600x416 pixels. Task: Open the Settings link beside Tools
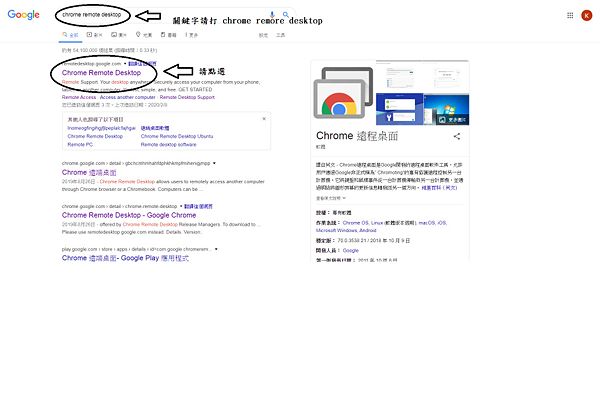(263, 35)
